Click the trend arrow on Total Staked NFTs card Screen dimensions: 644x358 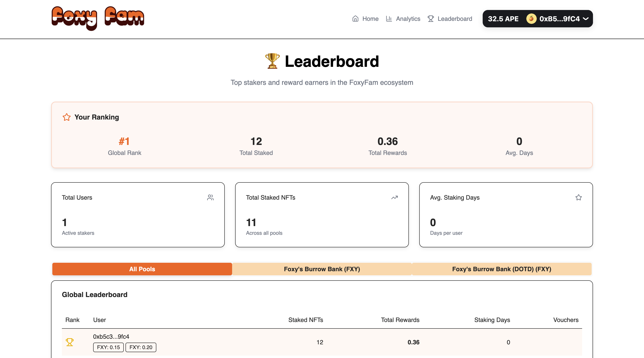[x=395, y=197]
